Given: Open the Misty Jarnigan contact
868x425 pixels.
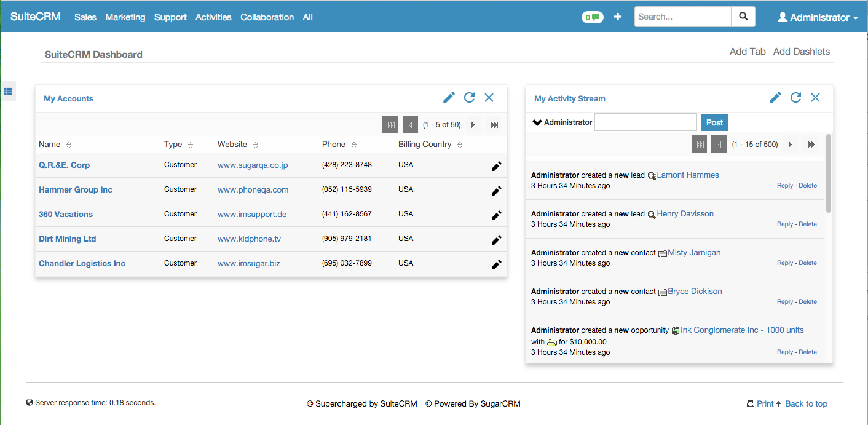Looking at the screenshot, I should (x=694, y=252).
